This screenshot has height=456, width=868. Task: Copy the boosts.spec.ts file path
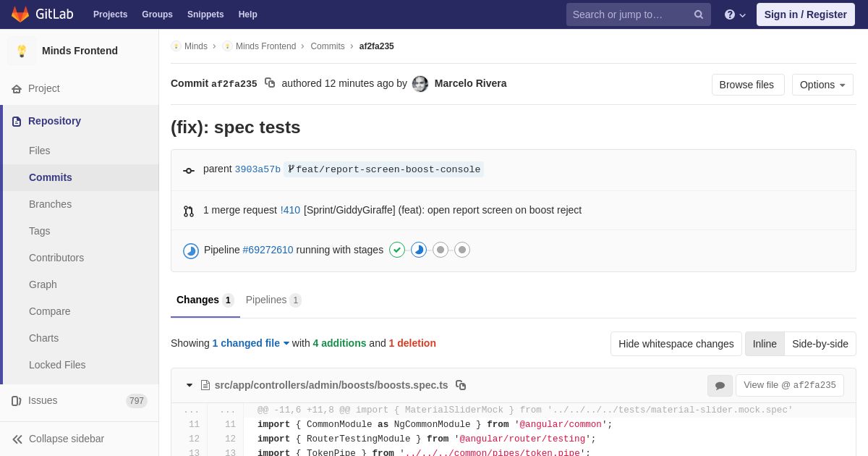click(x=461, y=385)
